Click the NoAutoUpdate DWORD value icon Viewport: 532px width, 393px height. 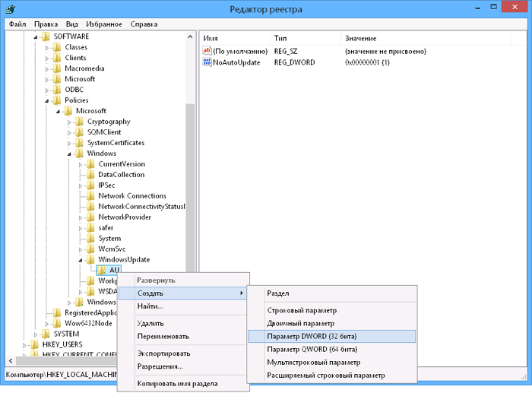[x=207, y=62]
